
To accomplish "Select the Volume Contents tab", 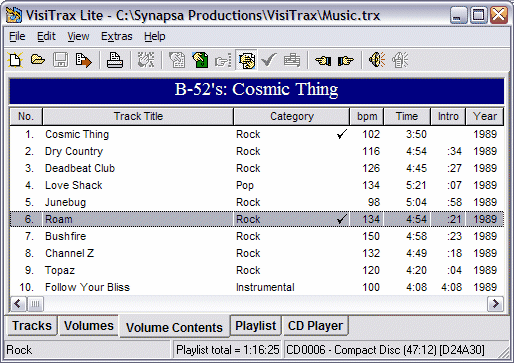I will 174,327.
